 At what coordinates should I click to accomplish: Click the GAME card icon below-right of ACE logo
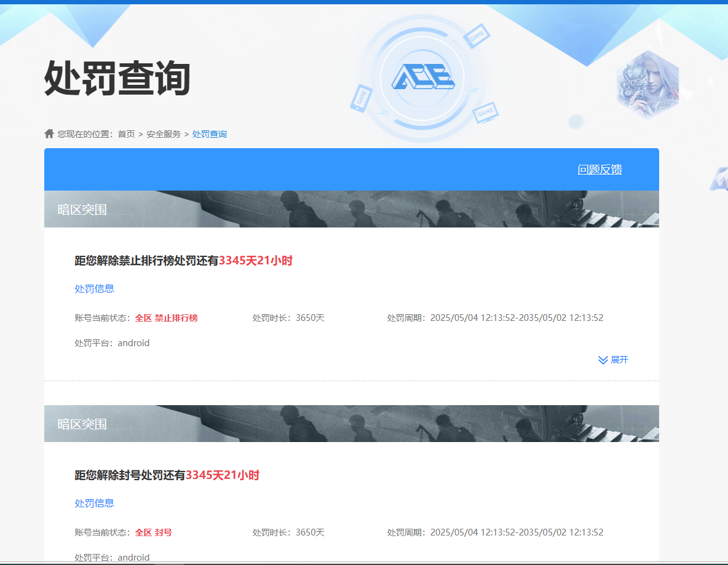coord(486,112)
